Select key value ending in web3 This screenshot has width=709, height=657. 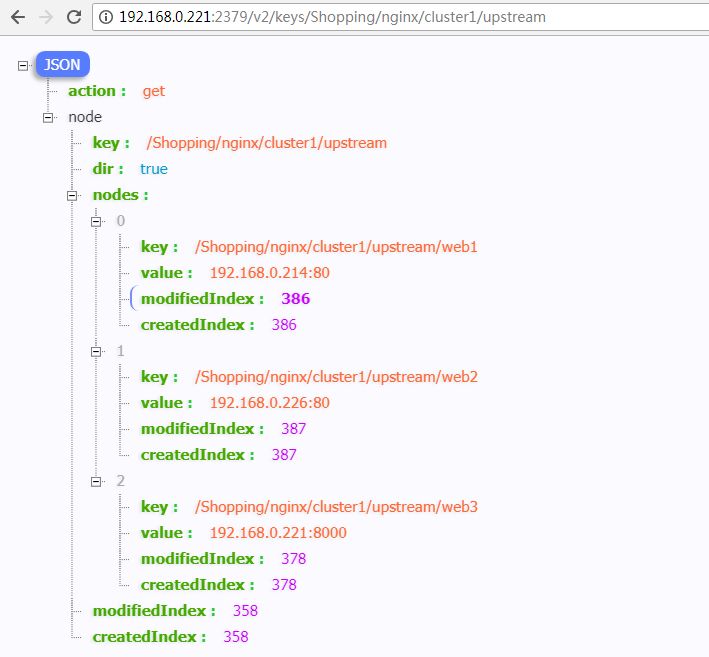click(x=336, y=507)
